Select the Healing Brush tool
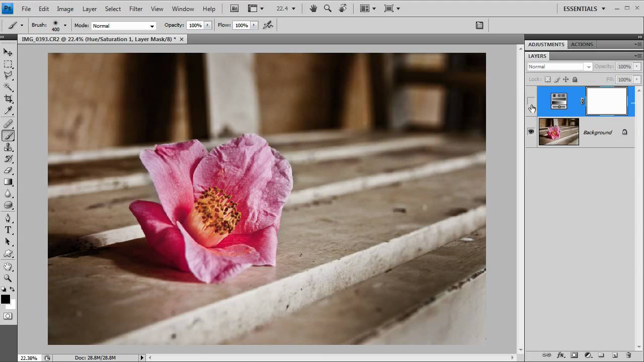This screenshot has width=644, height=362. pos(8,124)
